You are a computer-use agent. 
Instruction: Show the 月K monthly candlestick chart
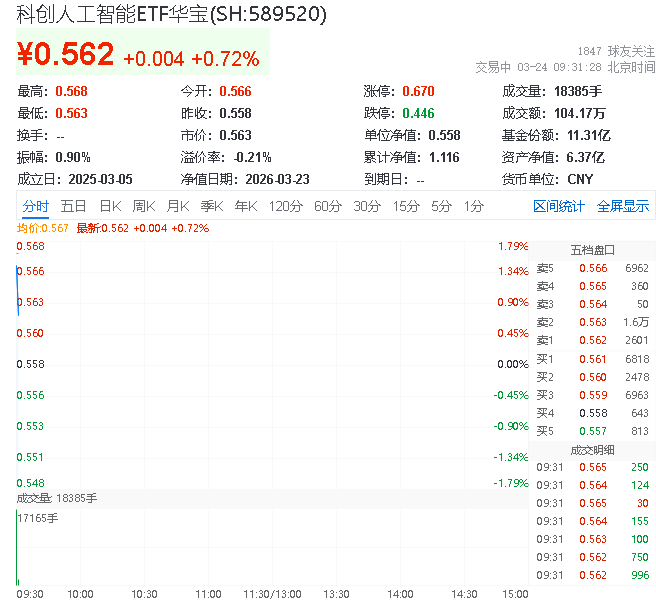(178, 207)
